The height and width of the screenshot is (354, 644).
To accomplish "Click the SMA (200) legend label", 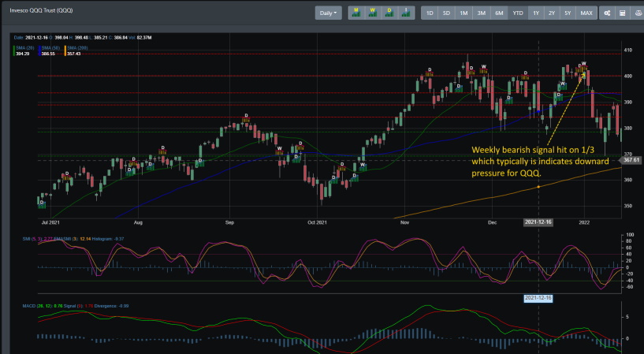I will pyautogui.click(x=77, y=48).
